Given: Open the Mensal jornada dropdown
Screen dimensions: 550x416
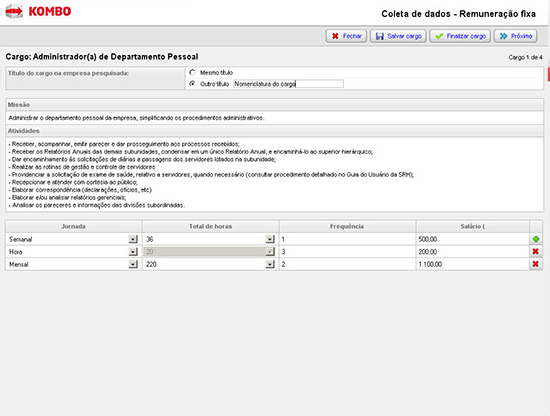Looking at the screenshot, I should (133, 264).
